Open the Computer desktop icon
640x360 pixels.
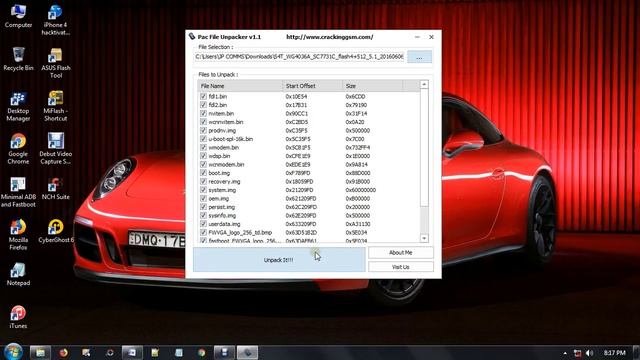(18, 16)
